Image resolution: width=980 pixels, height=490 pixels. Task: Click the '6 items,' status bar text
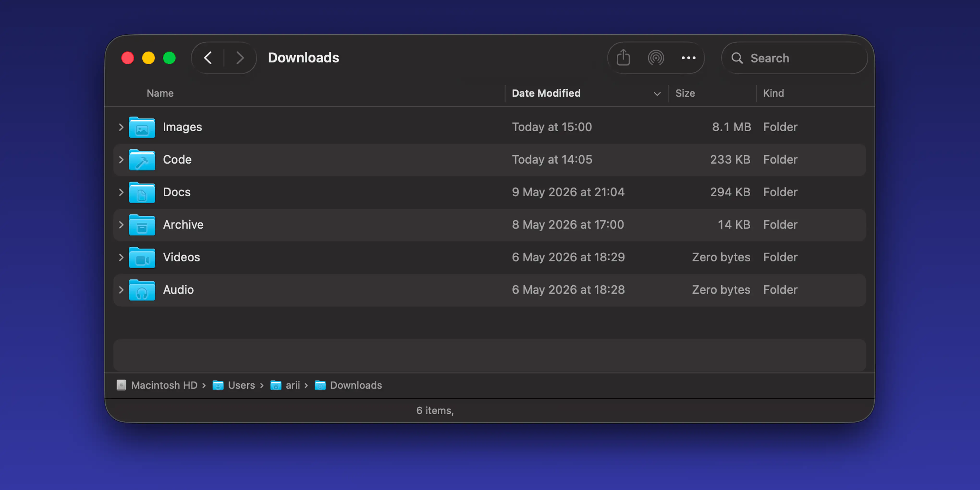[x=435, y=411]
